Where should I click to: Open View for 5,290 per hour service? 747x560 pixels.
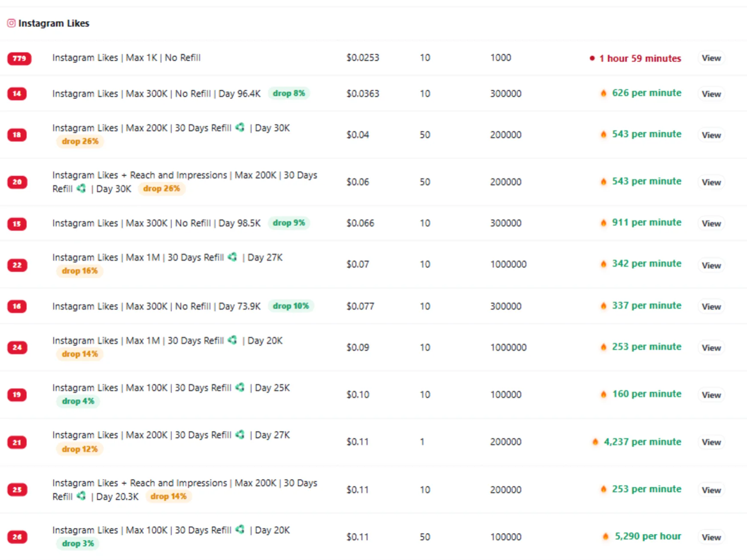(x=711, y=537)
